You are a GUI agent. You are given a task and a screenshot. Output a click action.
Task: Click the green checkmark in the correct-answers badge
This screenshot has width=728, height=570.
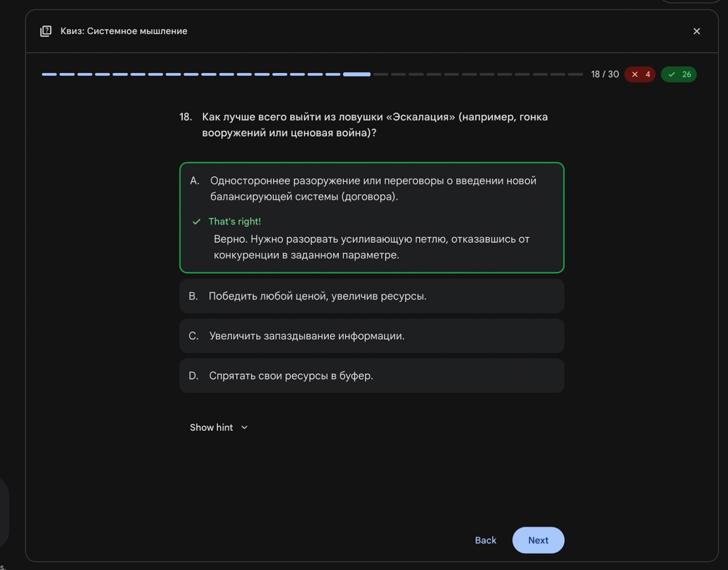[672, 74]
